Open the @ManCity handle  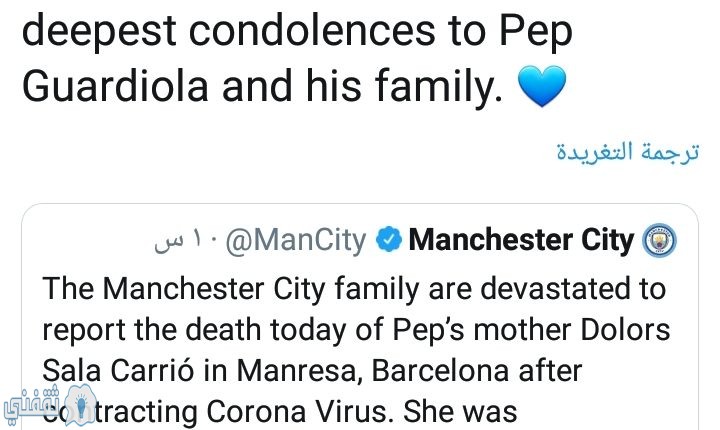coord(296,240)
